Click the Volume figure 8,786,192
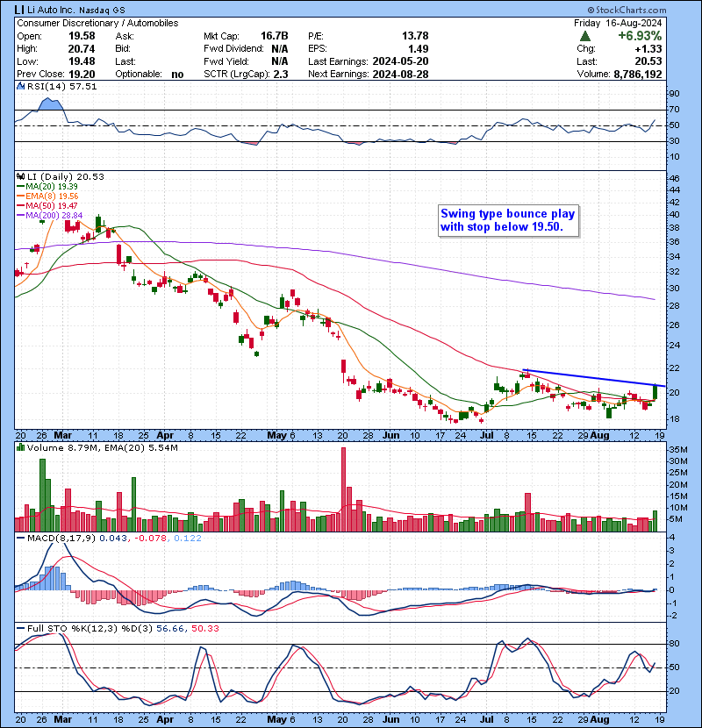 pos(638,75)
